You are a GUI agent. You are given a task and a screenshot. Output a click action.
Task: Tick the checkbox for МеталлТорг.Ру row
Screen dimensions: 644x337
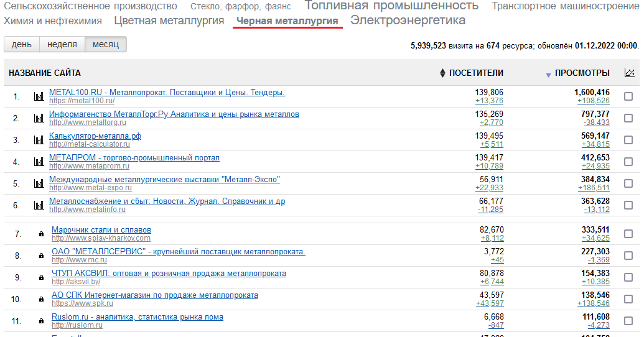[628, 118]
